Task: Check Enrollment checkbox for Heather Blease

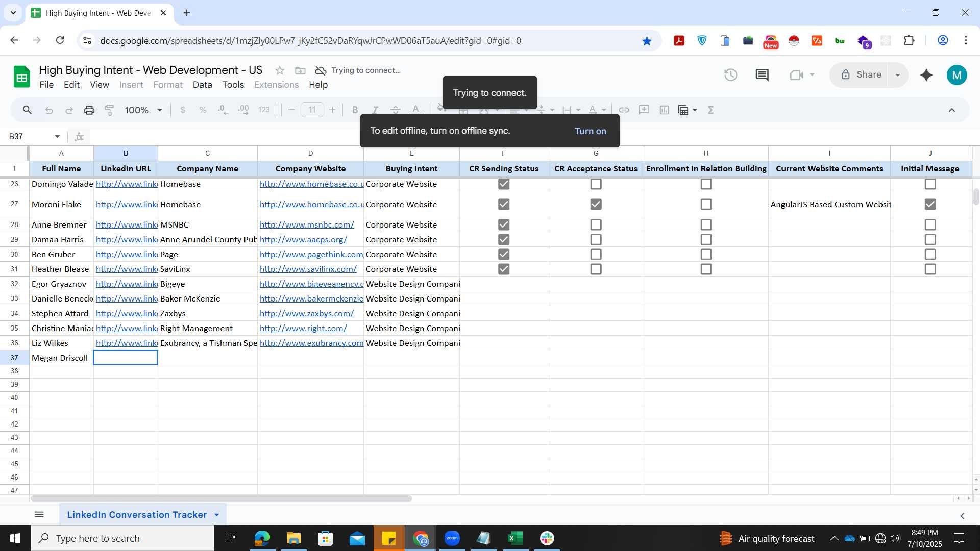Action: (706, 269)
